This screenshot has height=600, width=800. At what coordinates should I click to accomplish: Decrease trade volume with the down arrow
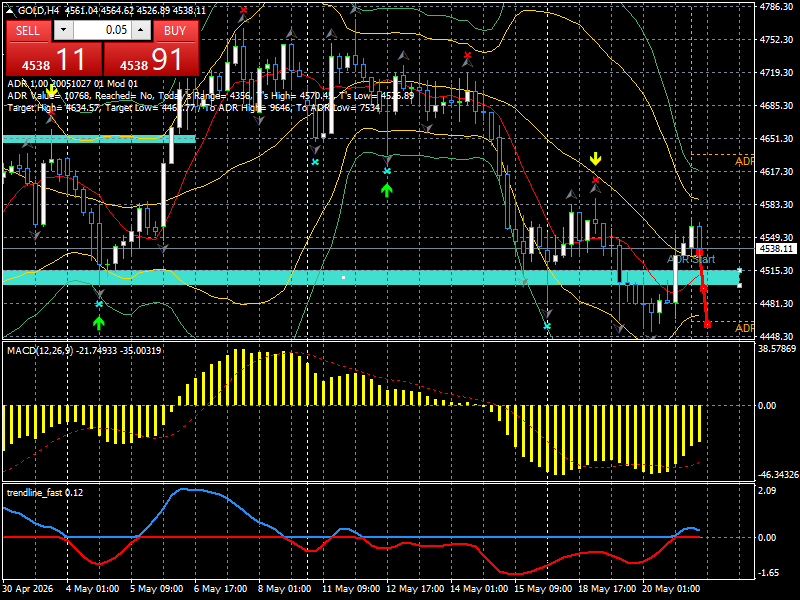point(63,30)
